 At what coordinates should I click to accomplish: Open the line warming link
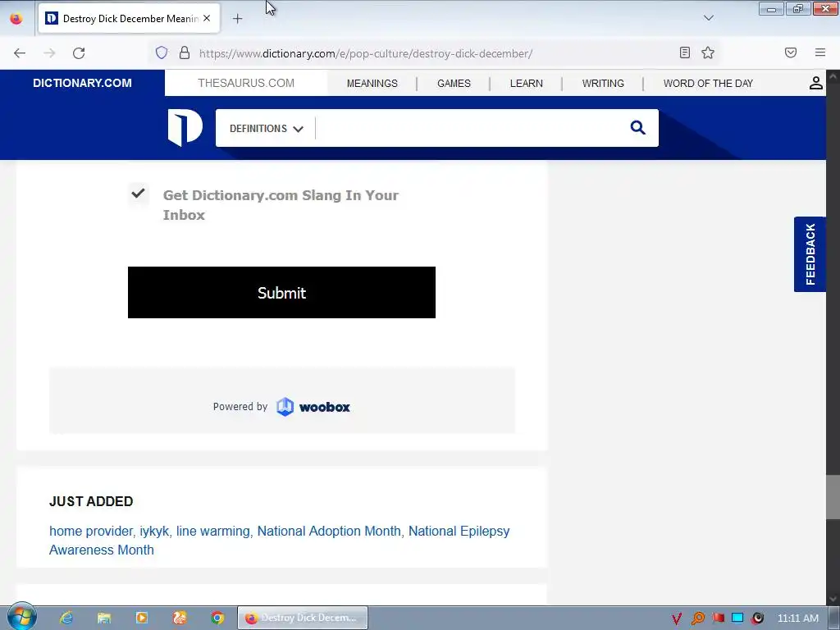click(212, 531)
